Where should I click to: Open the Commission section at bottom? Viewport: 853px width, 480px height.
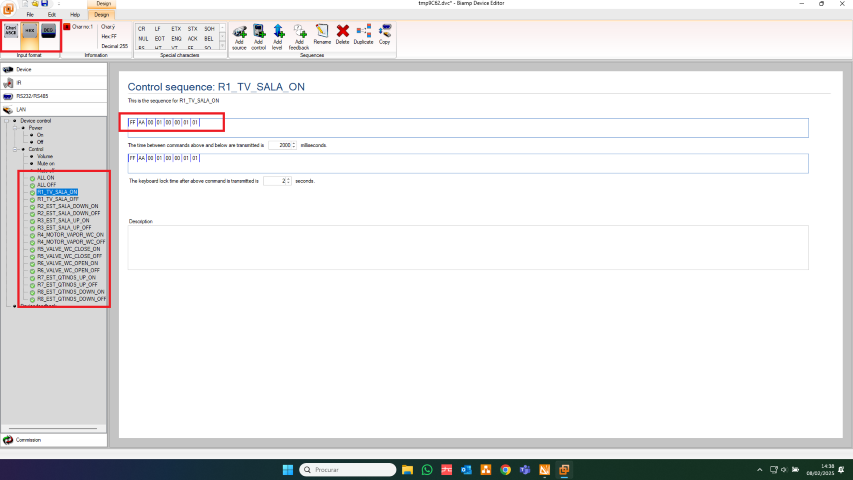[28, 440]
